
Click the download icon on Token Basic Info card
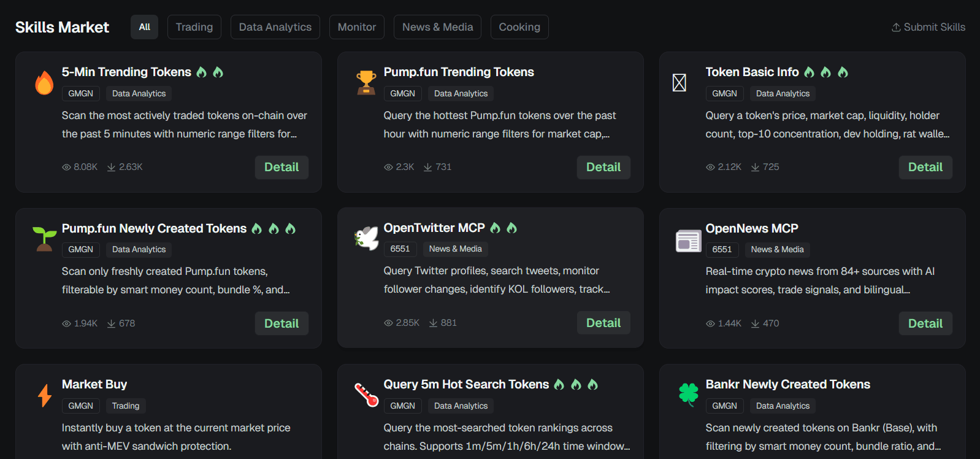point(756,167)
